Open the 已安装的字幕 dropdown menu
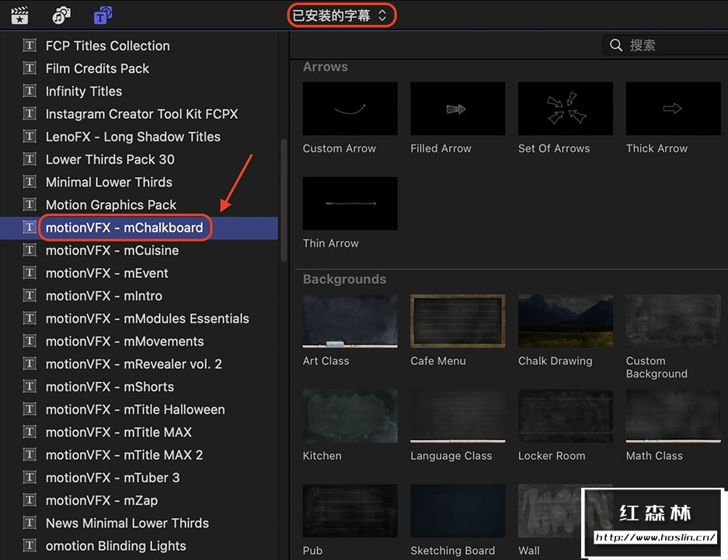Image resolution: width=728 pixels, height=560 pixels. click(341, 16)
